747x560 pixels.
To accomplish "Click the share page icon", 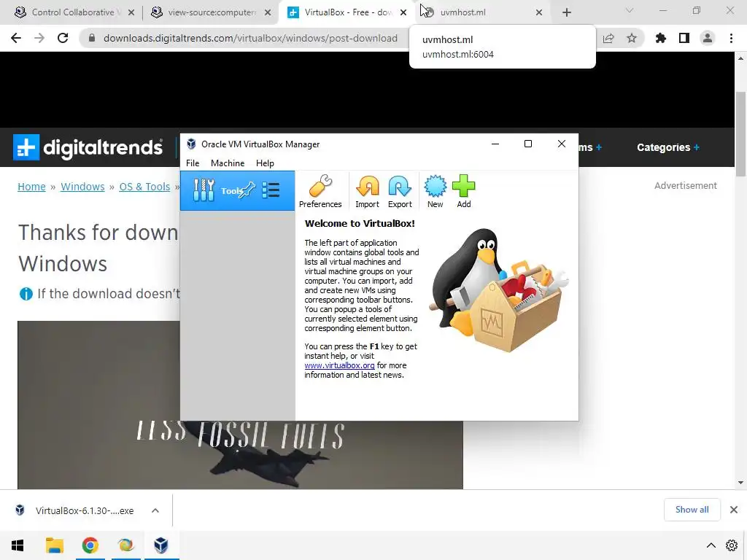I will click(x=608, y=38).
